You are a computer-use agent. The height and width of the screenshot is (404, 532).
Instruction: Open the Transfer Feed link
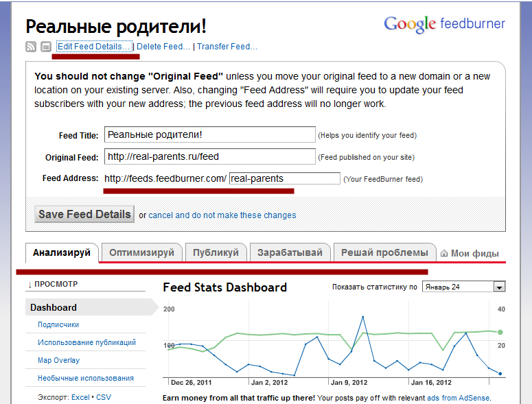pyautogui.click(x=227, y=47)
